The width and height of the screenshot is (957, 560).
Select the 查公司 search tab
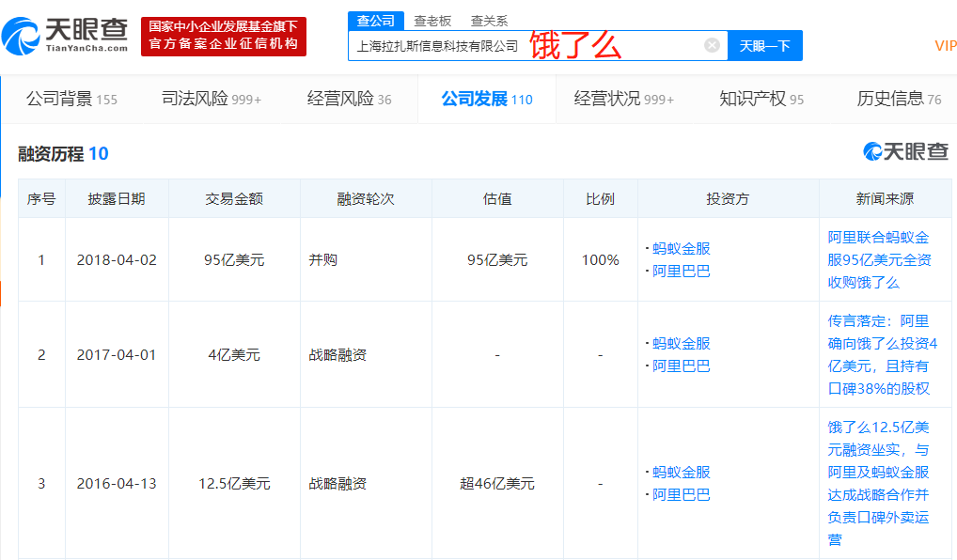[375, 21]
